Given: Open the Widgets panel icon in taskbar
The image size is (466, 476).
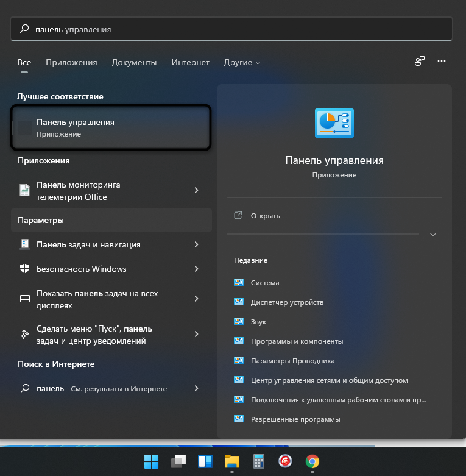Looking at the screenshot, I should 205,461.
